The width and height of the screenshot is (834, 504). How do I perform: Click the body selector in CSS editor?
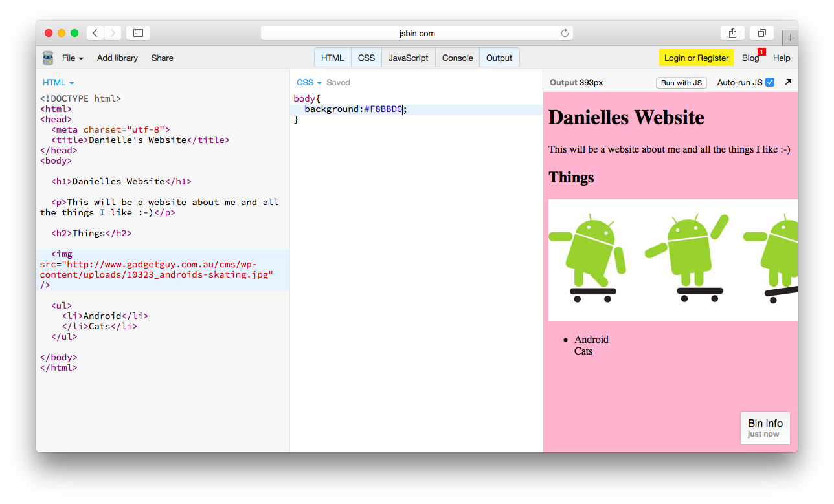[304, 99]
